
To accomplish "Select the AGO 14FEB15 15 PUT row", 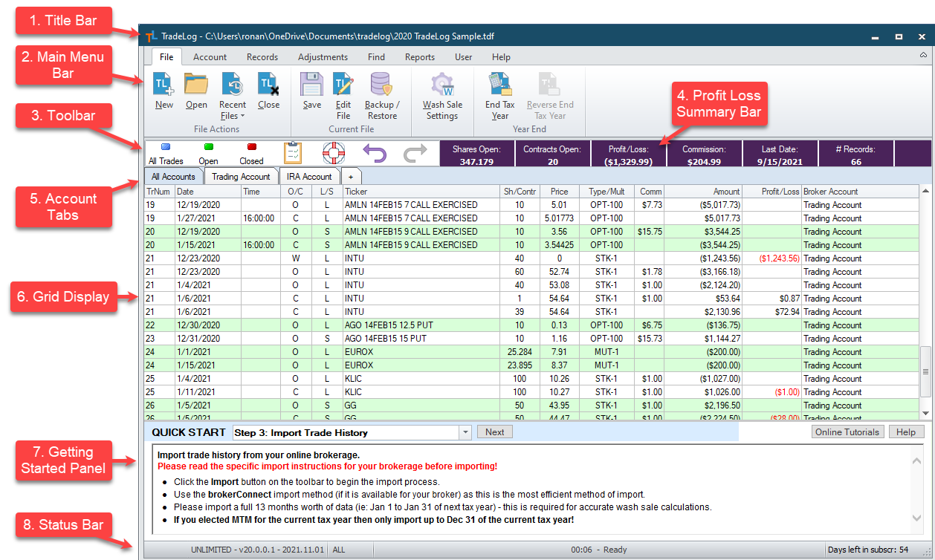I will (x=532, y=339).
